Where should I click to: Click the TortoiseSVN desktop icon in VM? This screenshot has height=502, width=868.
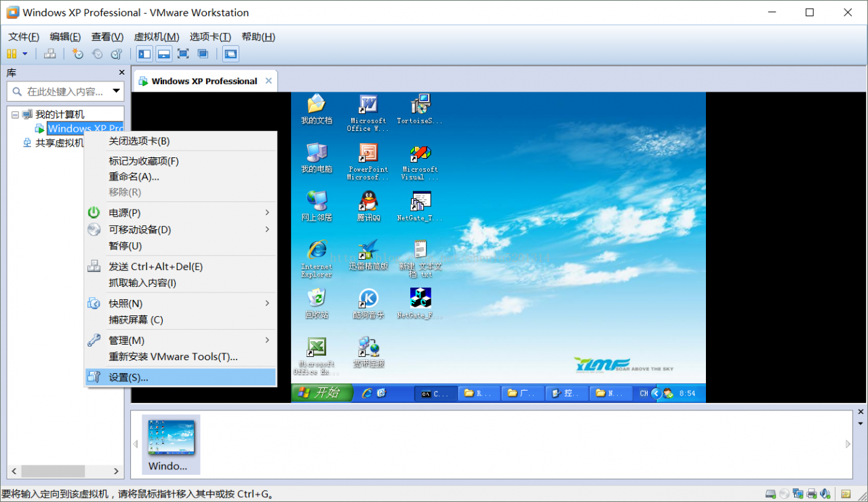[419, 109]
